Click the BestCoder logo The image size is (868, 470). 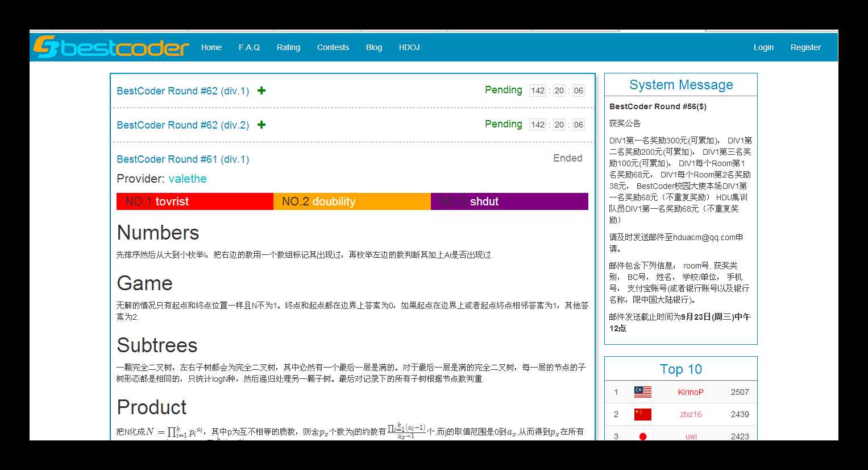point(111,47)
